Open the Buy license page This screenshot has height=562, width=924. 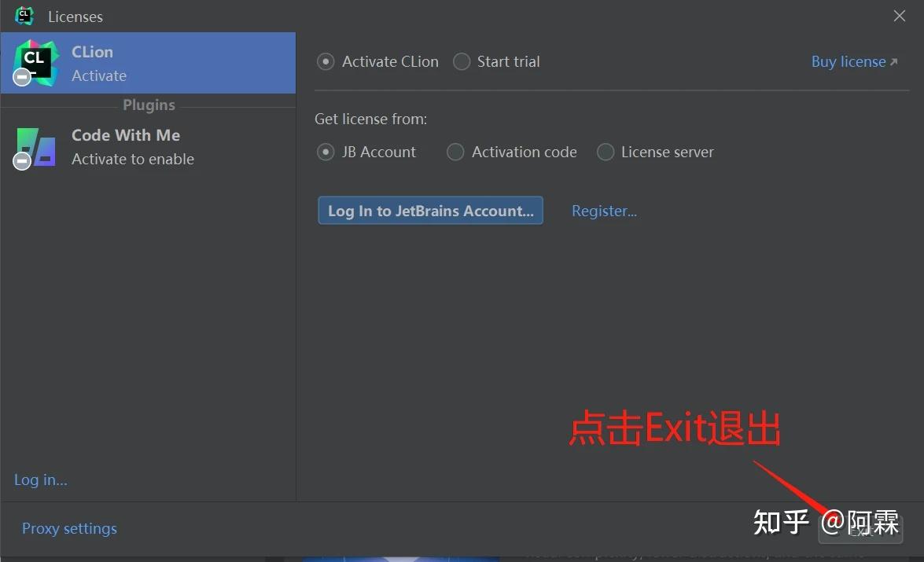pyautogui.click(x=850, y=61)
